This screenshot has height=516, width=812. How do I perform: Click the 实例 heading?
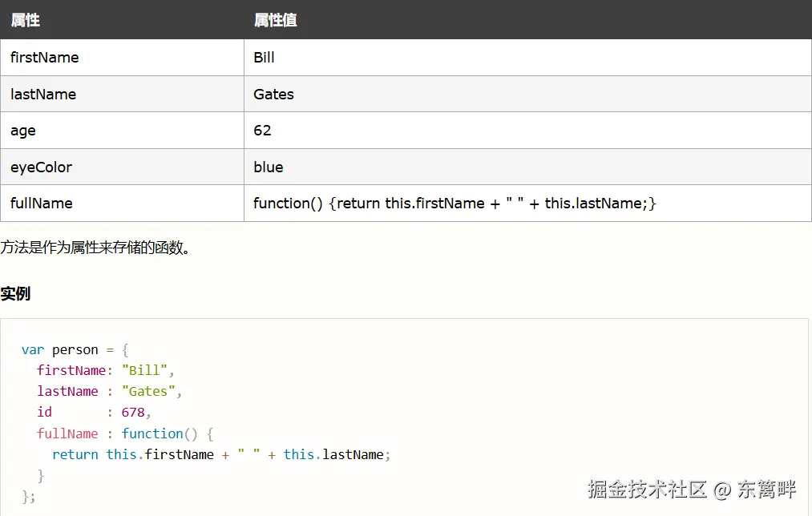(15, 293)
